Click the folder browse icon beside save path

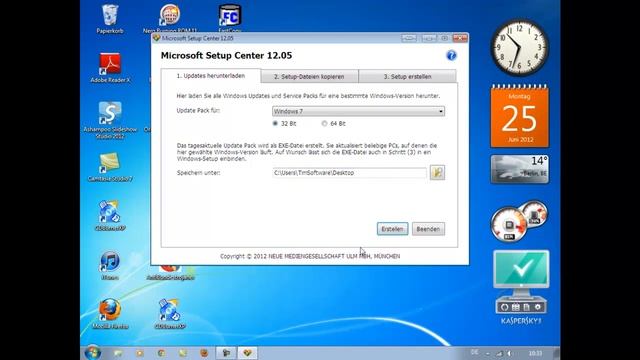(437, 173)
